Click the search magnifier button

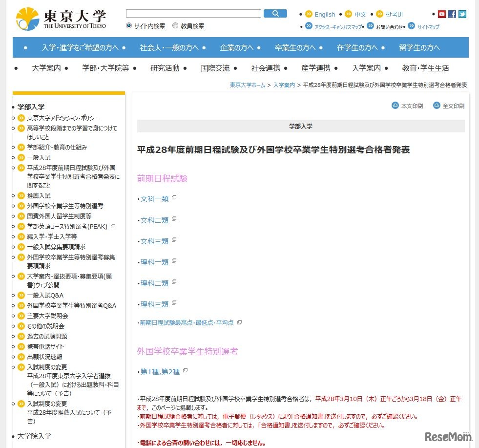coord(275,13)
